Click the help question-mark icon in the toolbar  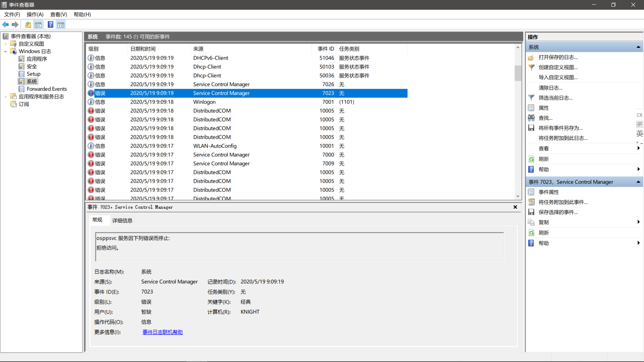[x=50, y=24]
